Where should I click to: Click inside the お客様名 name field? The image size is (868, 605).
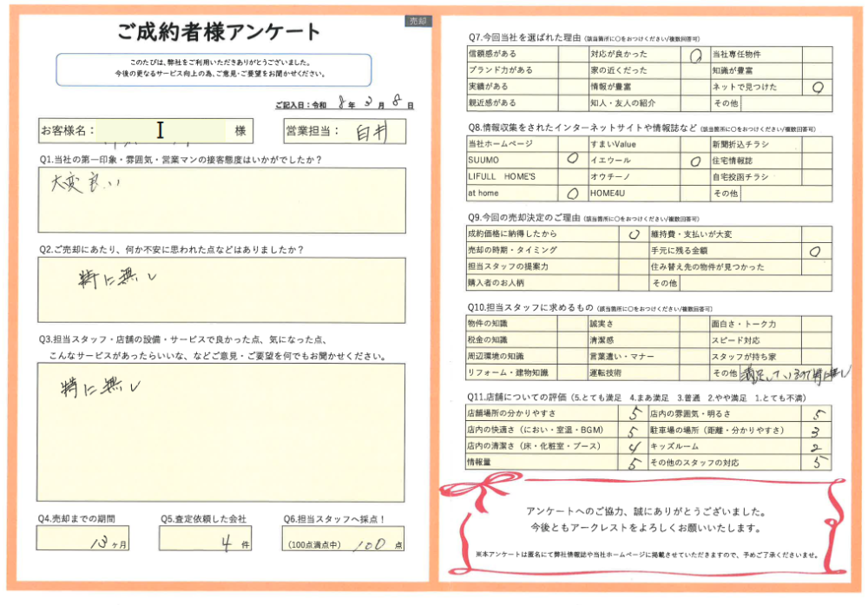pyautogui.click(x=161, y=131)
